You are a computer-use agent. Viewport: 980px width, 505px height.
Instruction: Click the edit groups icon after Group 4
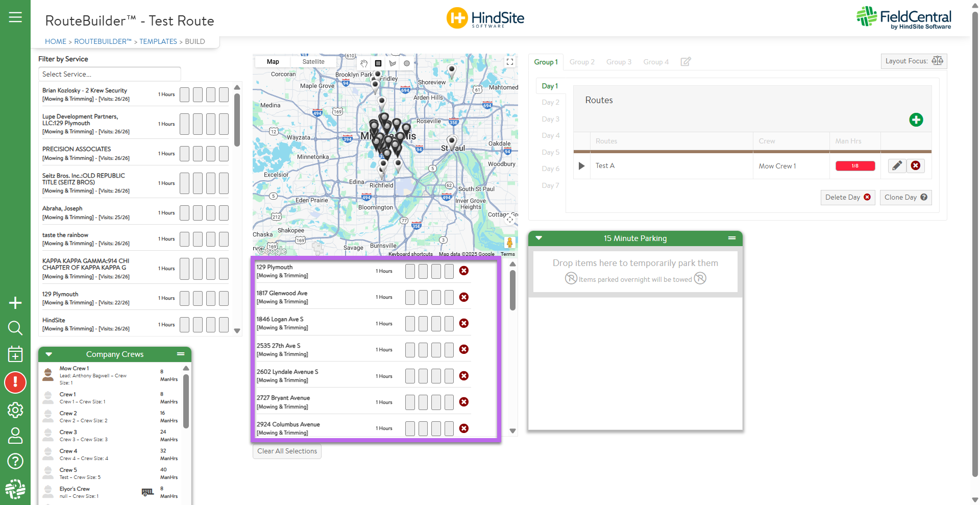click(685, 62)
